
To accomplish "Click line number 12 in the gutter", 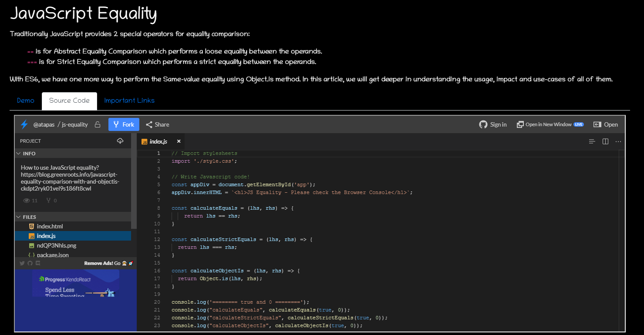I will 157,239.
